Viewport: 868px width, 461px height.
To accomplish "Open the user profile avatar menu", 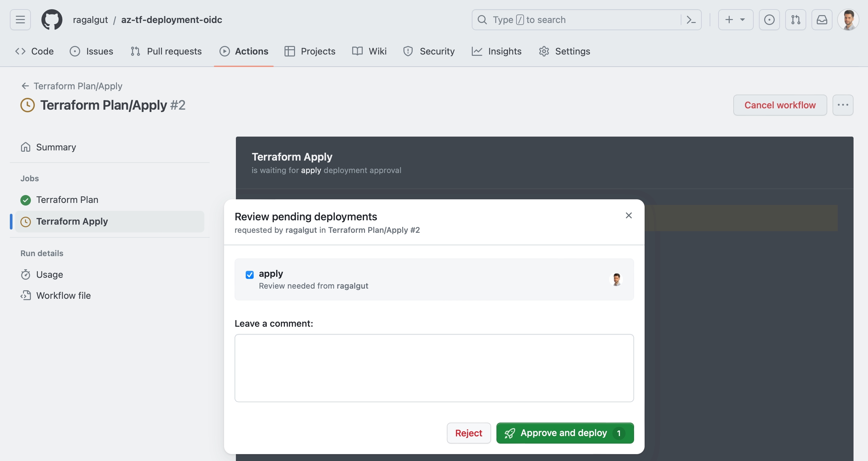I will click(848, 19).
